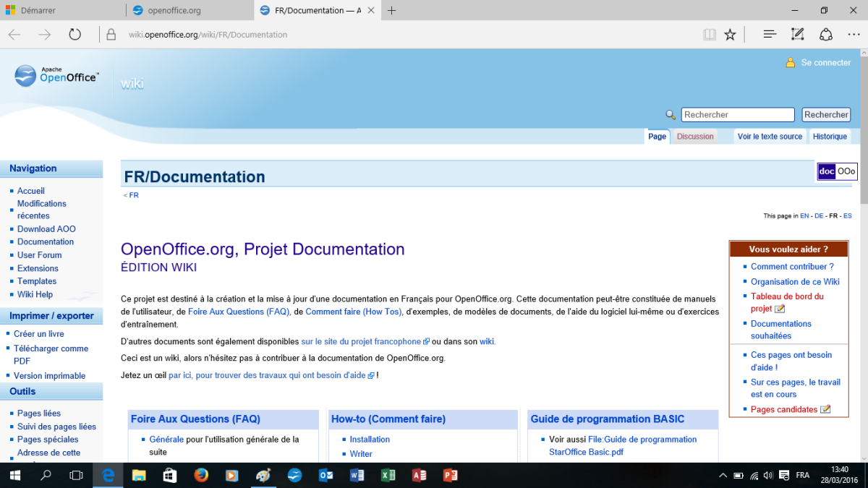Open the Edge More actions ellipsis menu
This screenshot has width=868, height=488.
[x=854, y=34]
